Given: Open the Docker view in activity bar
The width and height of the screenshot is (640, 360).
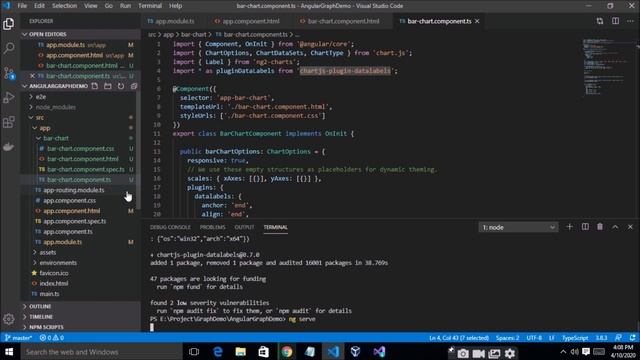Looking at the screenshot, I should (x=9, y=147).
